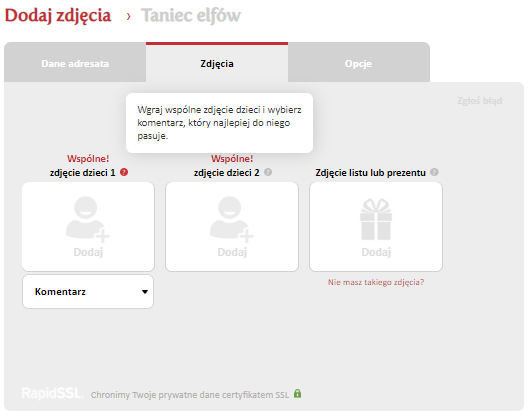Click the gift box icon
The width and height of the screenshot is (529, 417).
point(376,219)
